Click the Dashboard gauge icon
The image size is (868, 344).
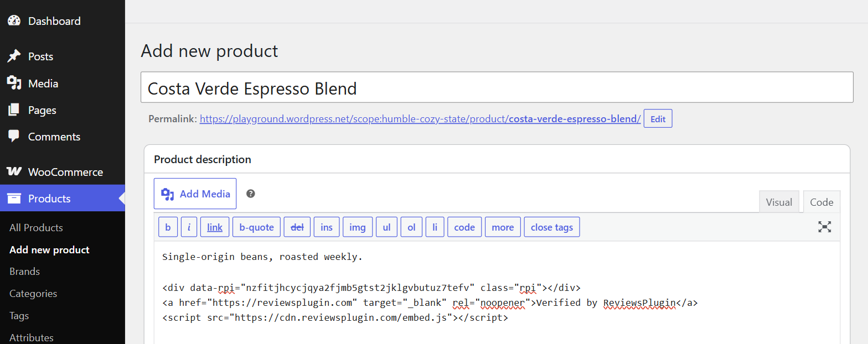[x=14, y=21]
